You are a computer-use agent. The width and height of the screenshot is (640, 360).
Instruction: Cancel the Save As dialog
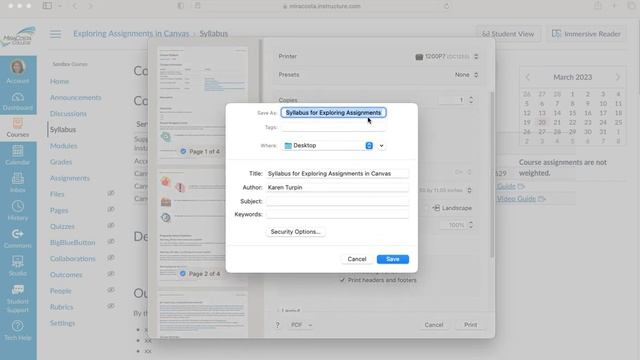(x=357, y=259)
